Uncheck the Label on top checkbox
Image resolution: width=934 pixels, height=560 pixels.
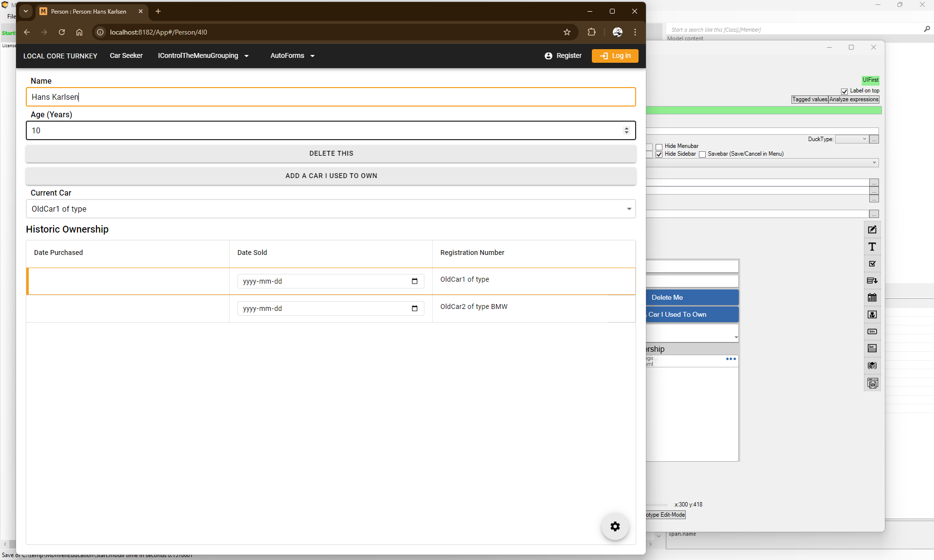pos(844,91)
